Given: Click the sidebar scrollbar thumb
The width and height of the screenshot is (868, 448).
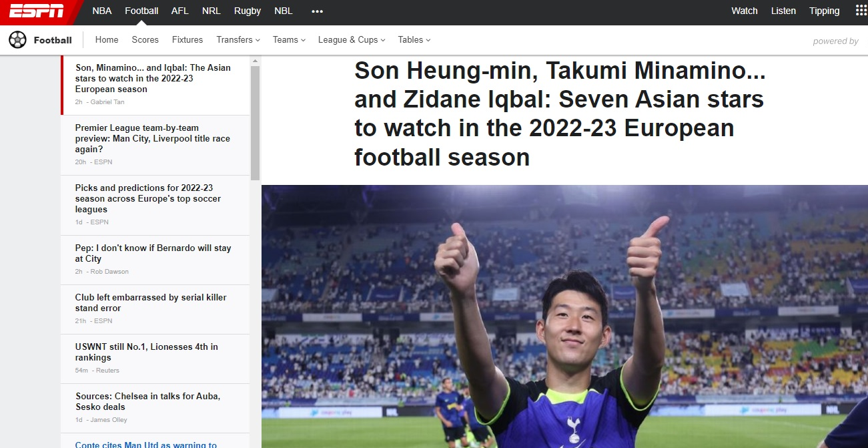Looking at the screenshot, I should 255,123.
